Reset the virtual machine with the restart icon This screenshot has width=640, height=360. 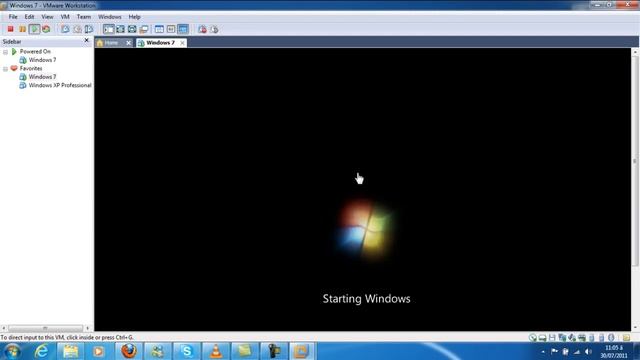tap(46, 29)
